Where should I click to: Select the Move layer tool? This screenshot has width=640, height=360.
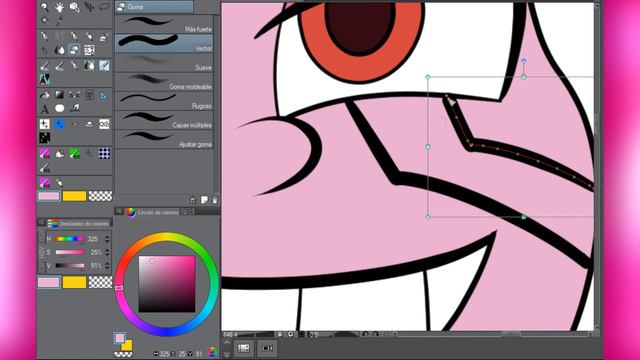click(x=89, y=7)
